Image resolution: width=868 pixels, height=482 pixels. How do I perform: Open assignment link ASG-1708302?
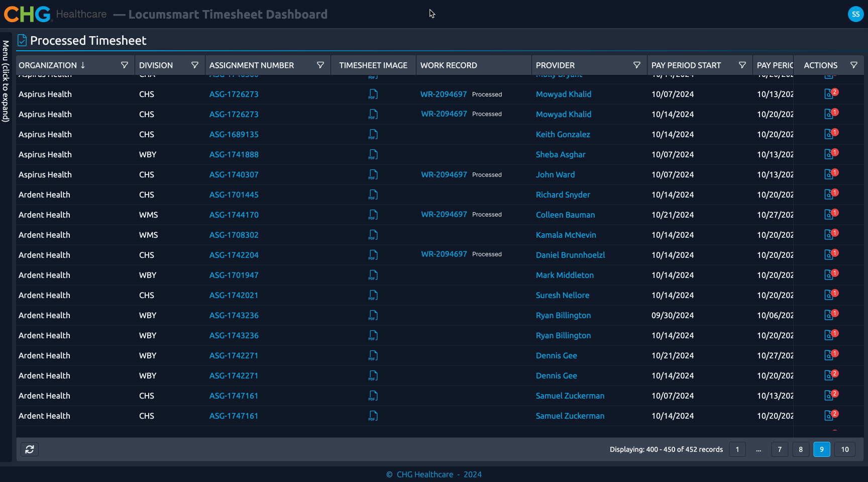click(x=234, y=235)
